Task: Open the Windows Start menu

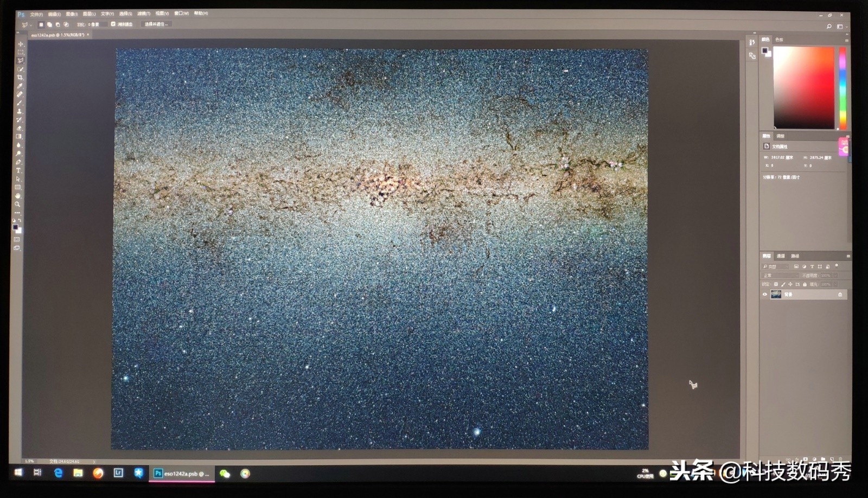Action: [x=18, y=473]
